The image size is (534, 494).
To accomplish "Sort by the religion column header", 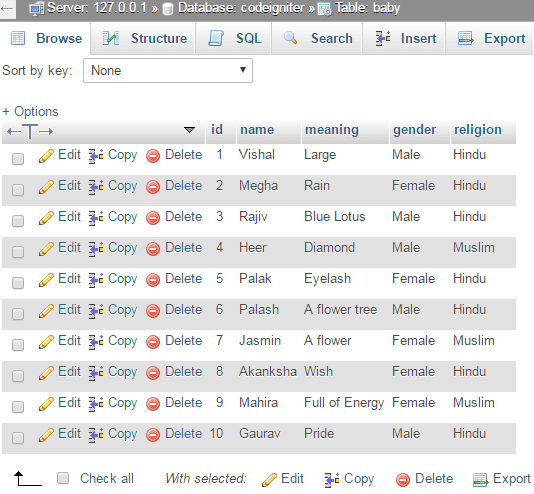I will click(x=478, y=130).
